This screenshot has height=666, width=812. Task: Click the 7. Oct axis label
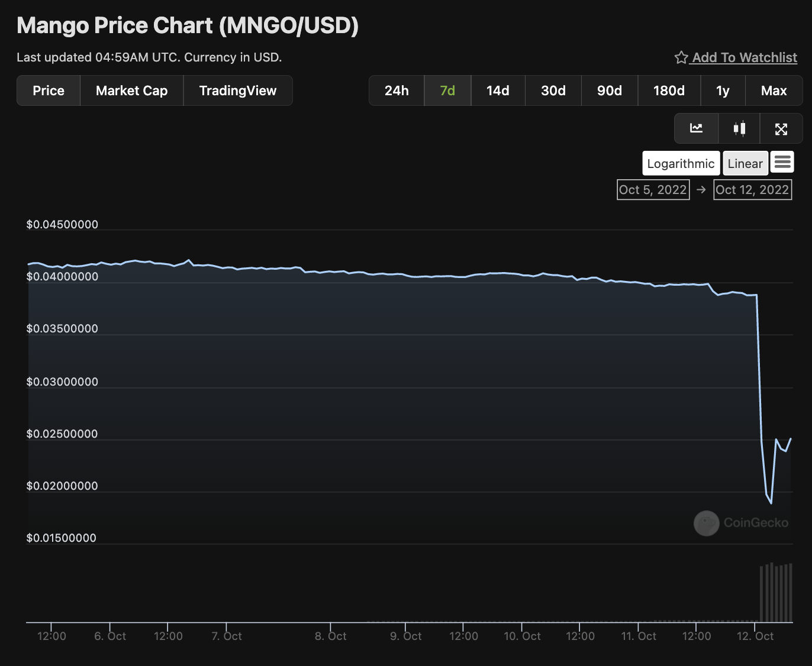point(227,636)
